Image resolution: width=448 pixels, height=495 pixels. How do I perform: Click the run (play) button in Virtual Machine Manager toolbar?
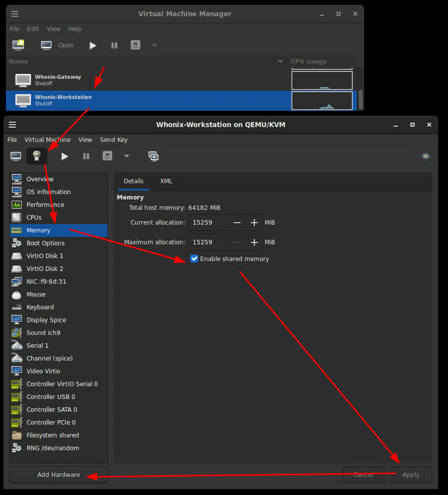tap(93, 45)
